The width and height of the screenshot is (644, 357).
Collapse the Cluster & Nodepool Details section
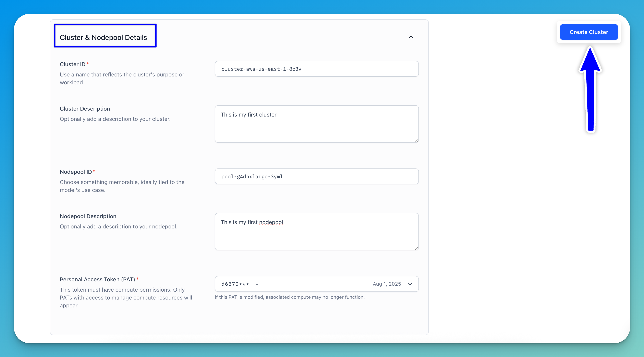click(x=411, y=37)
